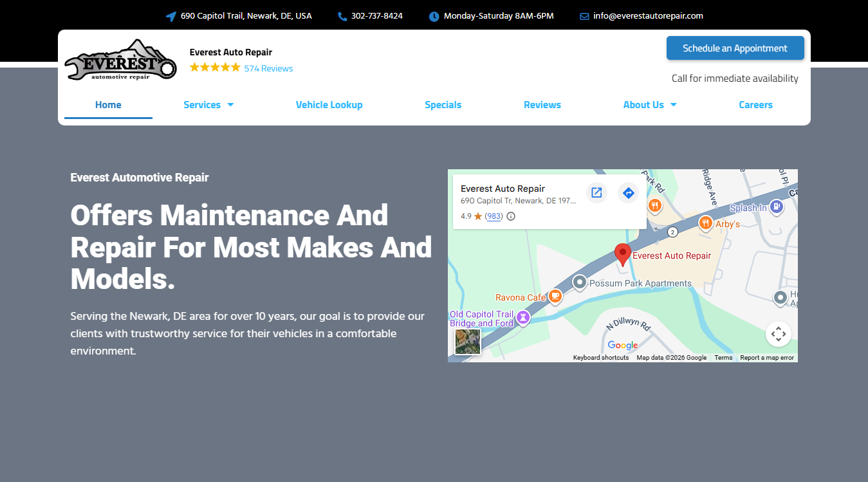Click the Splash In gas station marker

777,207
